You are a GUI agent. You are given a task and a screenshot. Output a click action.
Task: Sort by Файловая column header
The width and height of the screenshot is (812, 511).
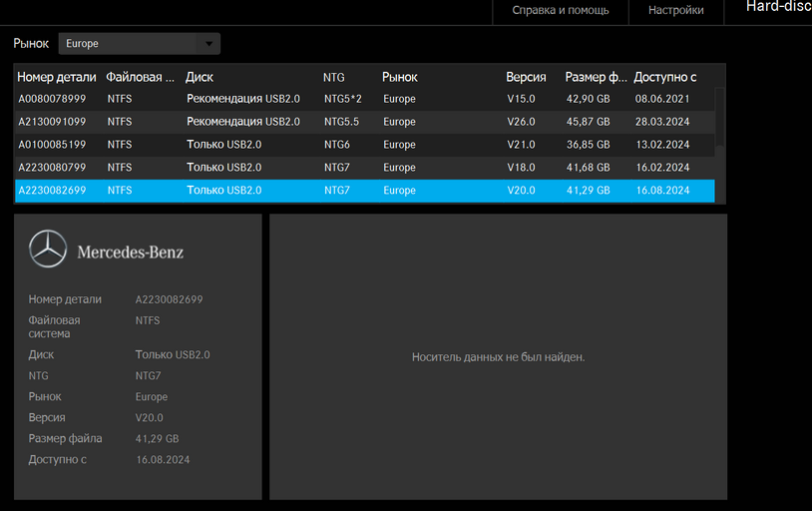coord(141,77)
